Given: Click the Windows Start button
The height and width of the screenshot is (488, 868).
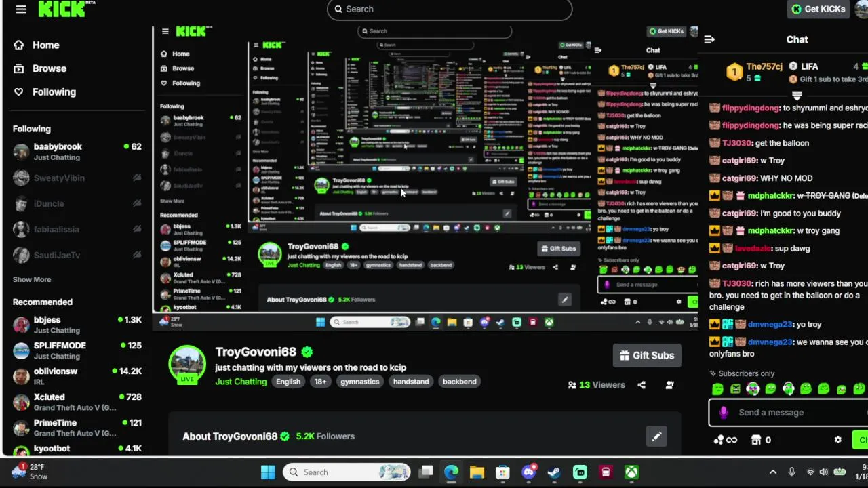Looking at the screenshot, I should pyautogui.click(x=268, y=472).
